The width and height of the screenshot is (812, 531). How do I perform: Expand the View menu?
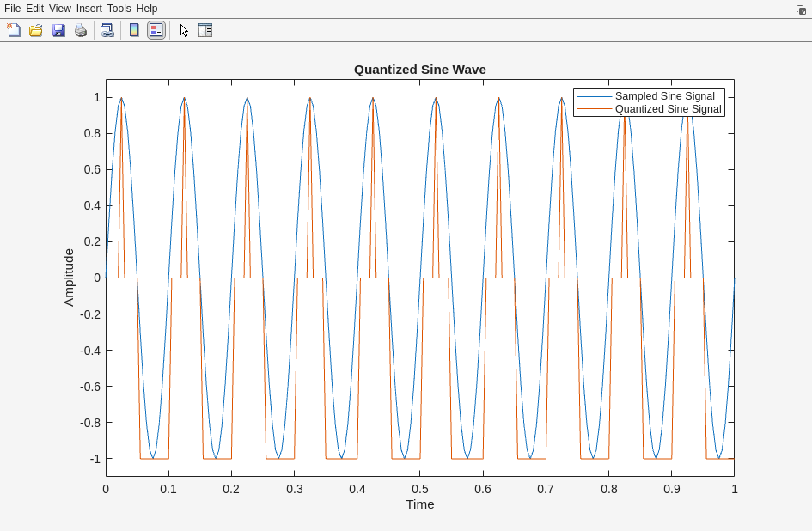point(60,9)
